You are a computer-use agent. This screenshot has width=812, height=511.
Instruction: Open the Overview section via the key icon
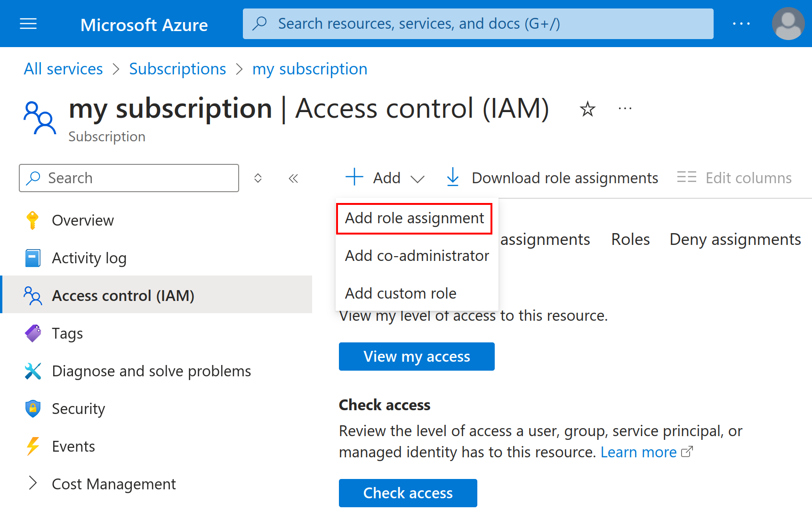tap(32, 220)
